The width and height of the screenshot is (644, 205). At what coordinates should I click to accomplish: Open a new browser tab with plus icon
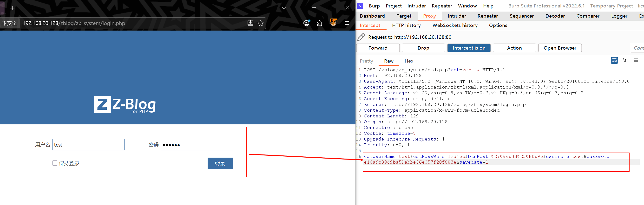(12, 8)
